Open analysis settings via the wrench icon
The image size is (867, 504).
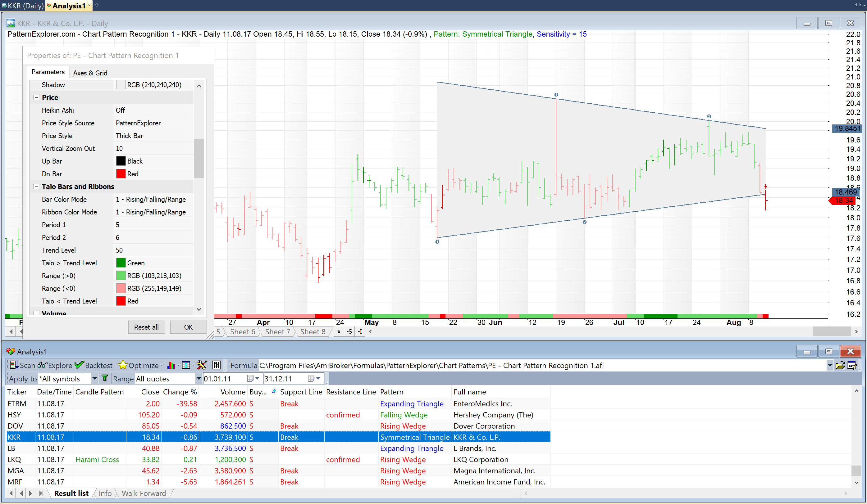(x=202, y=366)
